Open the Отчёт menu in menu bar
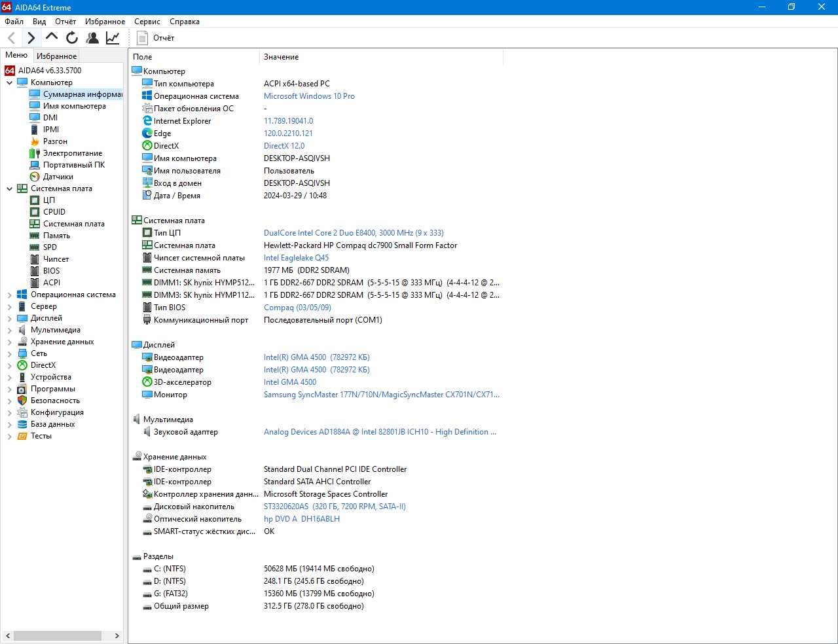Screen dimensions: 838x644 65,22
